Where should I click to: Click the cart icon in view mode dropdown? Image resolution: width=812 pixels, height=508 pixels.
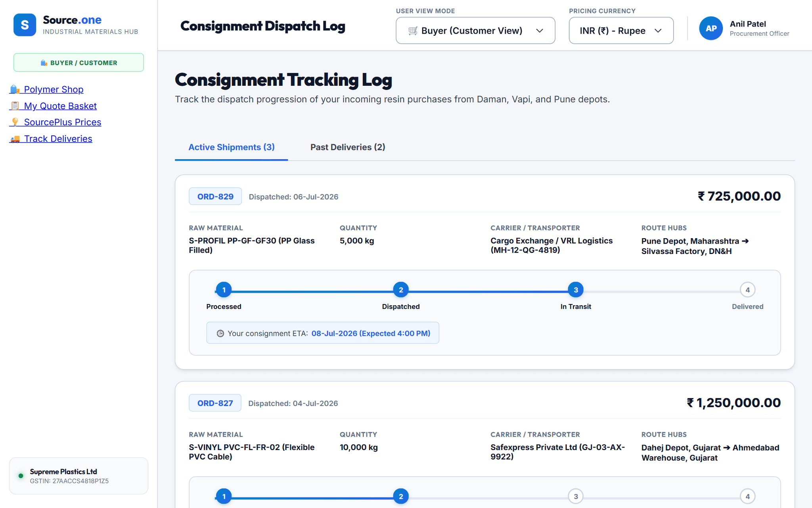[x=413, y=31]
